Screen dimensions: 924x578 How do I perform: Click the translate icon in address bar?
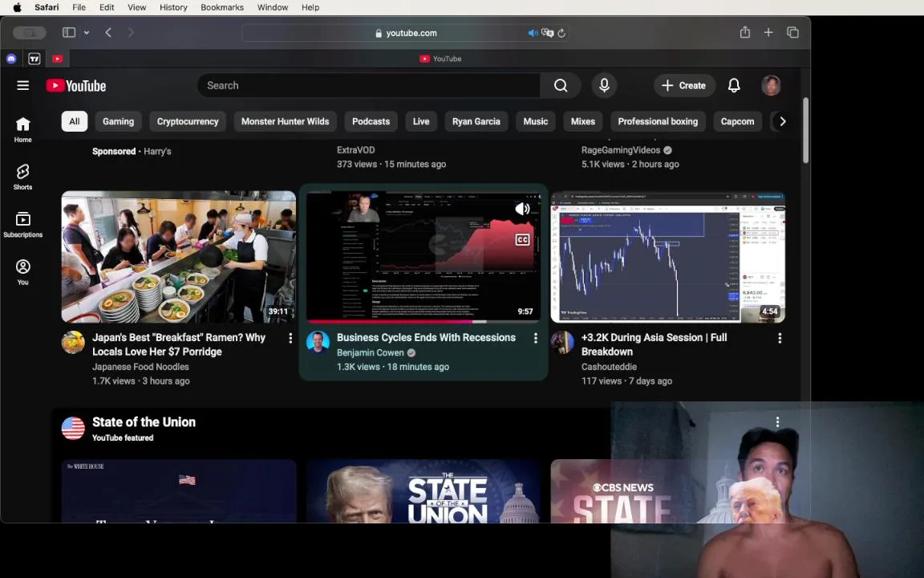(x=548, y=33)
